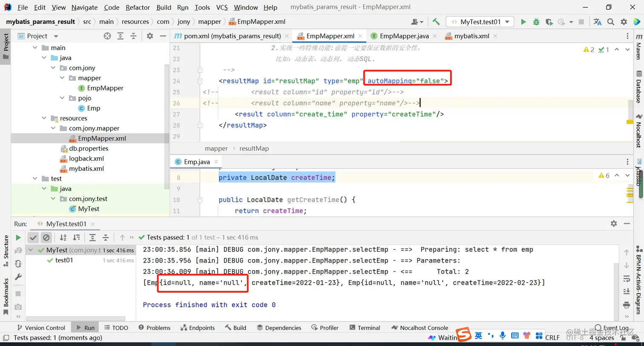Screen dimensions: 644x346
Task: Collapse the pojo package node
Action: click(62, 98)
